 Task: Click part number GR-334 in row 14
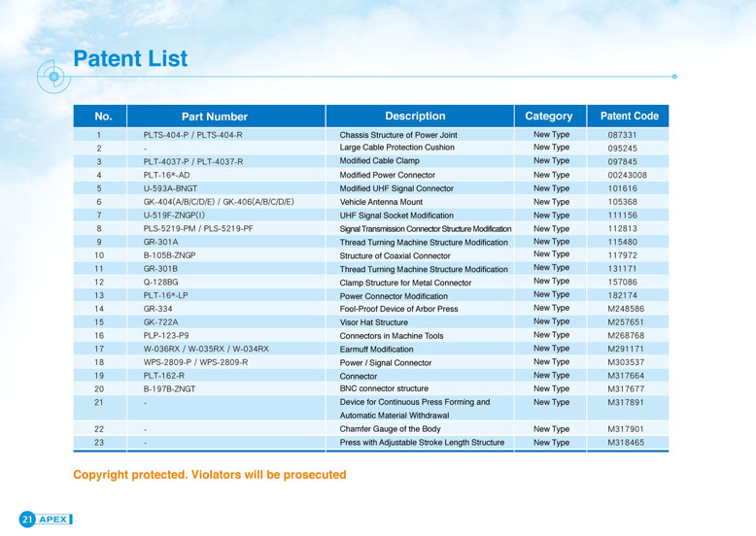(x=158, y=308)
